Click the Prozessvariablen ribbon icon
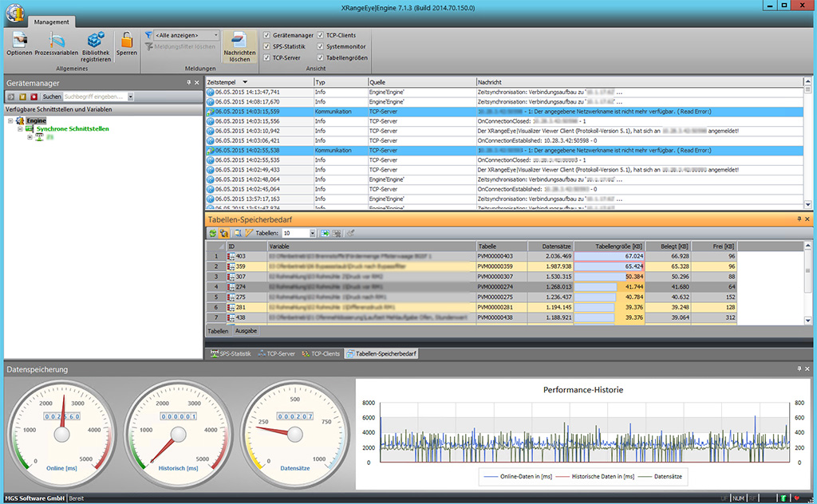817x504 pixels. click(56, 43)
